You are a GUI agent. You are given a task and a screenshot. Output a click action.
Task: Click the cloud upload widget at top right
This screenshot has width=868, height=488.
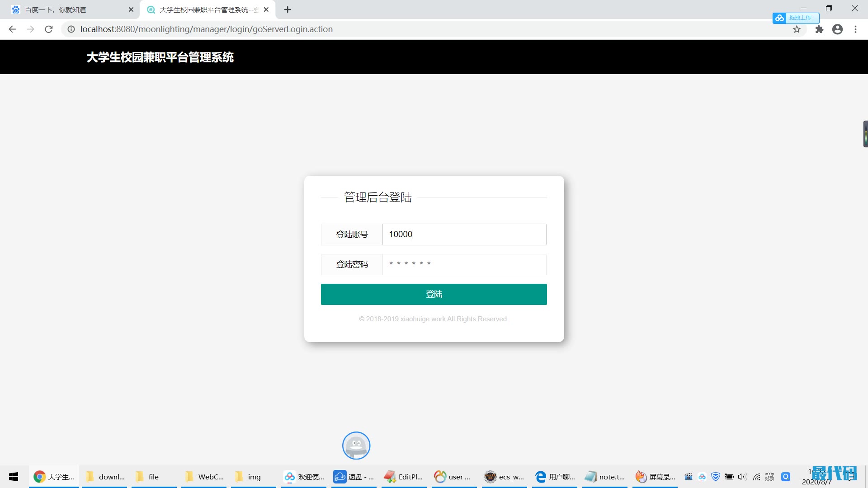tap(796, 18)
